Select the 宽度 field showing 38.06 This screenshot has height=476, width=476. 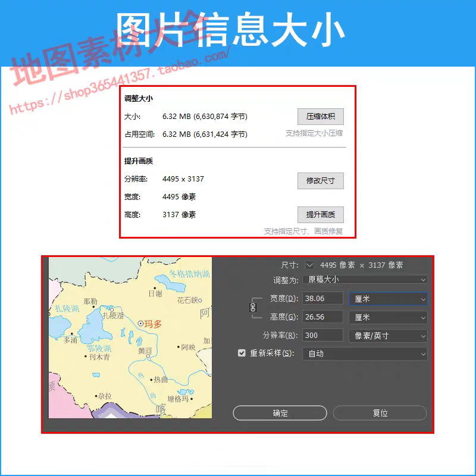click(322, 299)
